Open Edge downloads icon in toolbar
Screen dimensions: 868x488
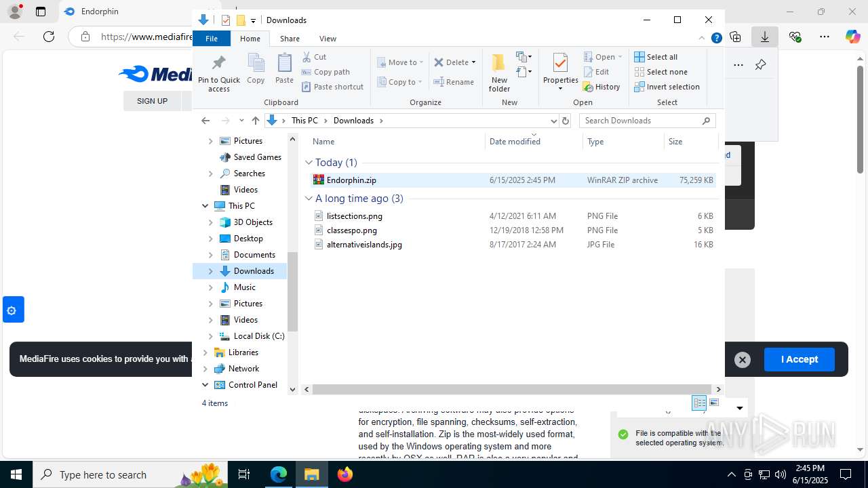point(764,37)
